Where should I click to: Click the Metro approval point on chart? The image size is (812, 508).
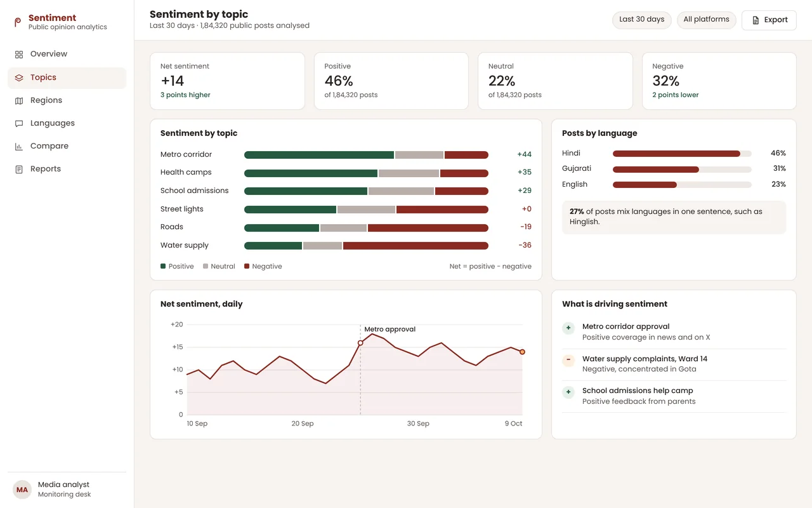(360, 343)
